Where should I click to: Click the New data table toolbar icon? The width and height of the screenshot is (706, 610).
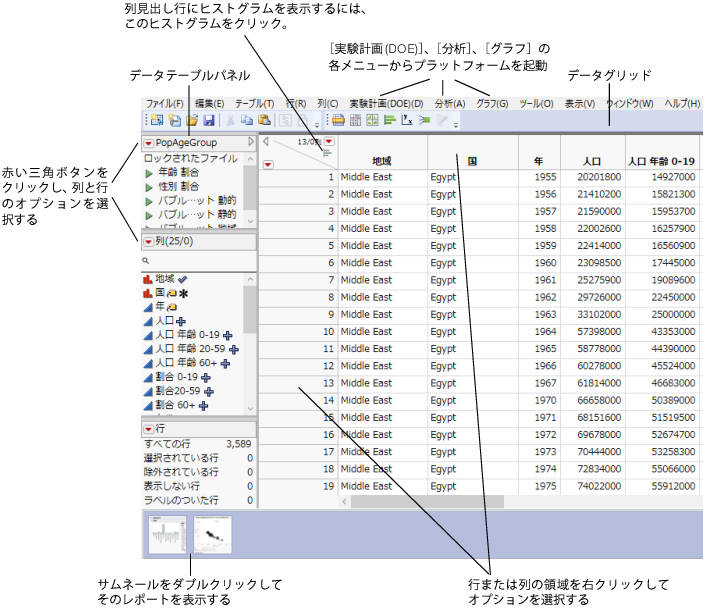pyautogui.click(x=158, y=121)
